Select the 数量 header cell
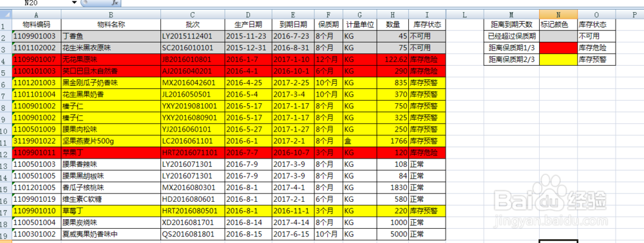This screenshot has width=644, height=243. coord(393,24)
